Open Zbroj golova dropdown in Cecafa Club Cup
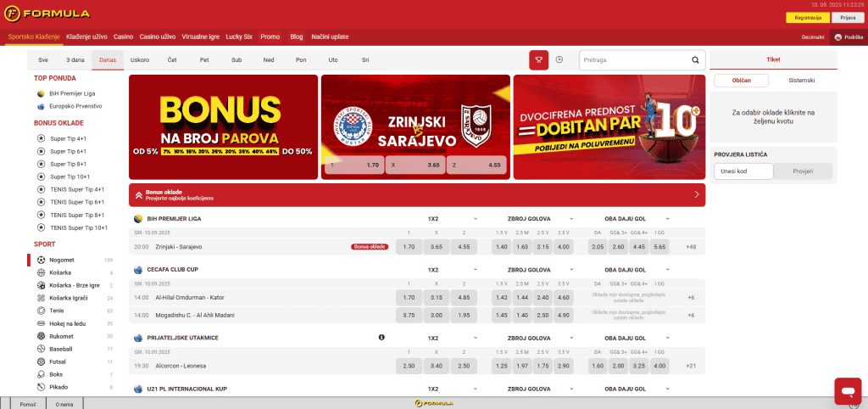 [x=571, y=270]
